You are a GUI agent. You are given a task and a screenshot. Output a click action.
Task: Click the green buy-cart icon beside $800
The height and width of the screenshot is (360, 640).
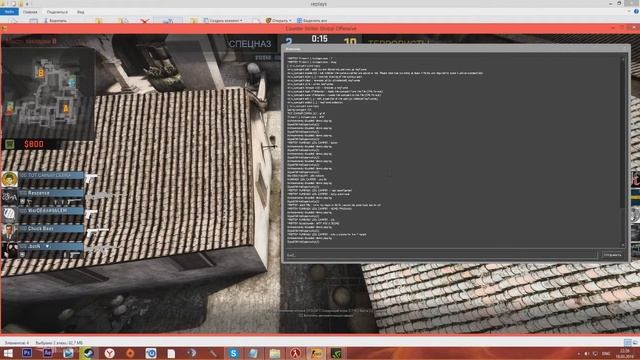point(9,144)
